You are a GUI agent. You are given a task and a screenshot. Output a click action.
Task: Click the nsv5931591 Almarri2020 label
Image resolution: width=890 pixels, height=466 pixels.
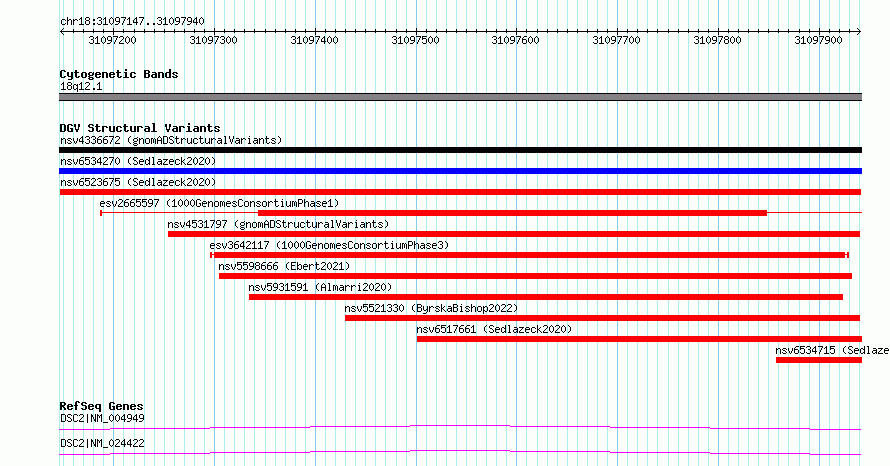(320, 287)
